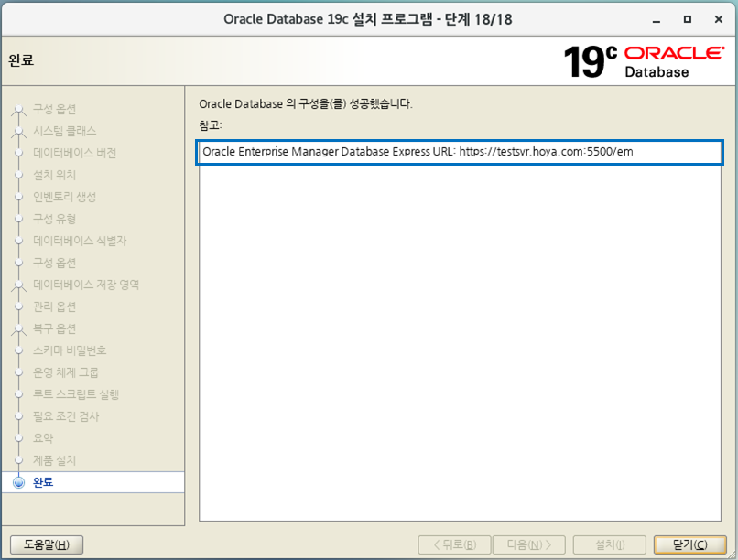Viewport: 738px width, 560px height.
Task: Click the 설치 위치 step
Action: (54, 175)
